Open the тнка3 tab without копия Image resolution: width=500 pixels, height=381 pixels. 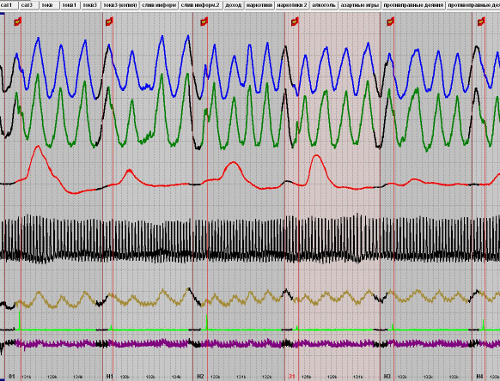coord(90,5)
